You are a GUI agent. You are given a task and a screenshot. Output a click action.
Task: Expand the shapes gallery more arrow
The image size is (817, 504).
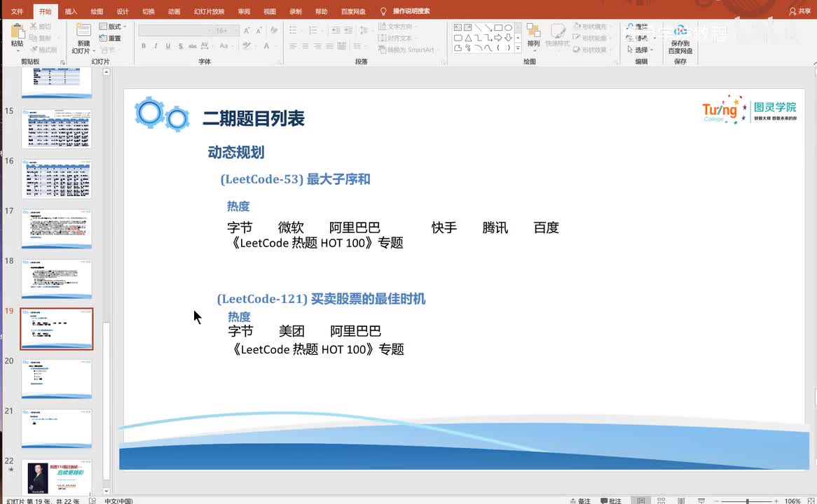pos(518,48)
